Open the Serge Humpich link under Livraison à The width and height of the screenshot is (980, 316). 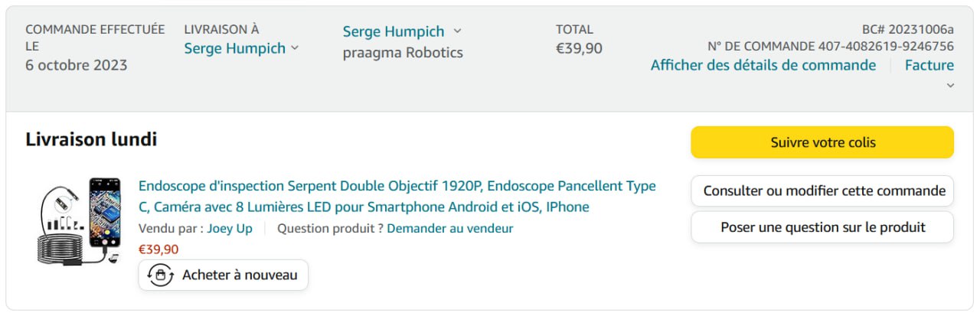(x=234, y=48)
